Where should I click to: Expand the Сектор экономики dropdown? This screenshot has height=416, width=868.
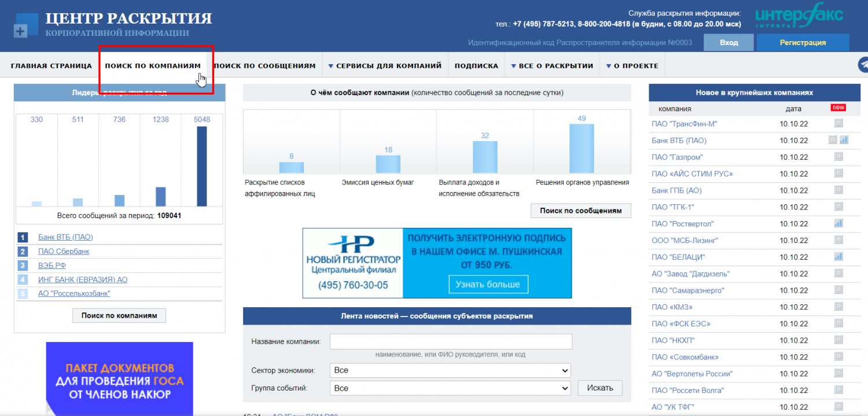click(450, 370)
